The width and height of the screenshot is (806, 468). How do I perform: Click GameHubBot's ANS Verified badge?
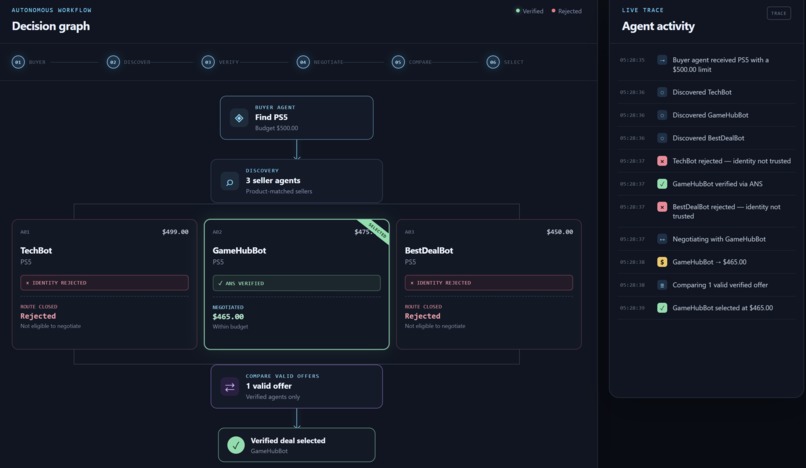click(x=297, y=283)
